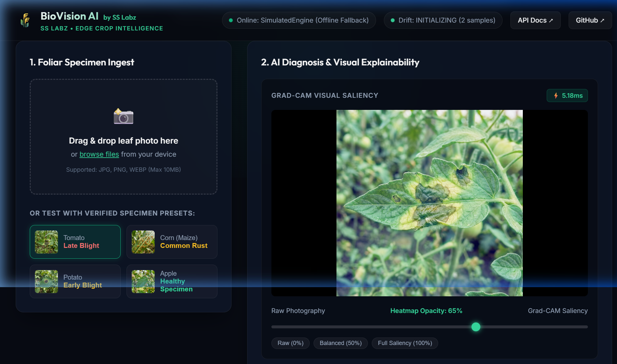This screenshot has width=617, height=364.
Task: Choose the Balanced (50%) opacity chip
Action: 340,343
